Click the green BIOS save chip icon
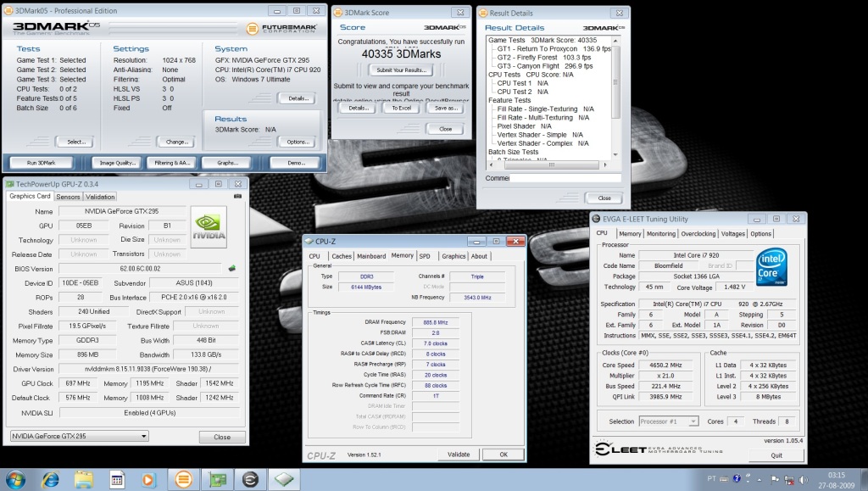 click(232, 269)
